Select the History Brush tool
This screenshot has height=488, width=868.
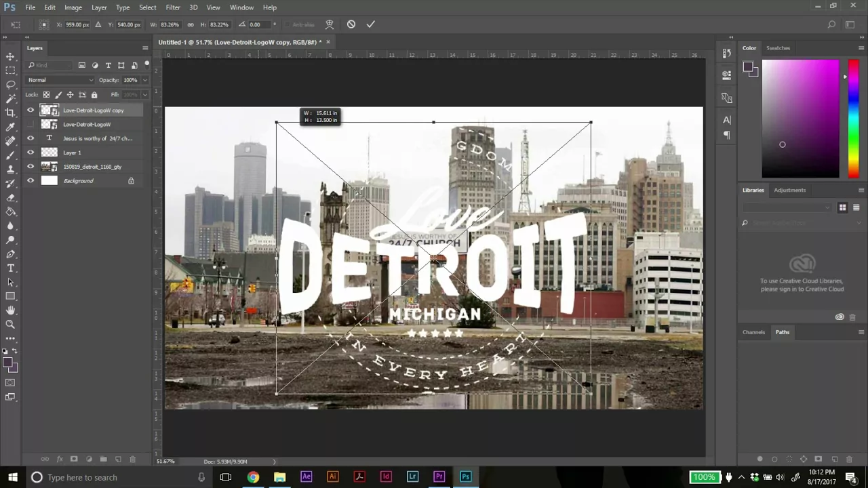10,184
